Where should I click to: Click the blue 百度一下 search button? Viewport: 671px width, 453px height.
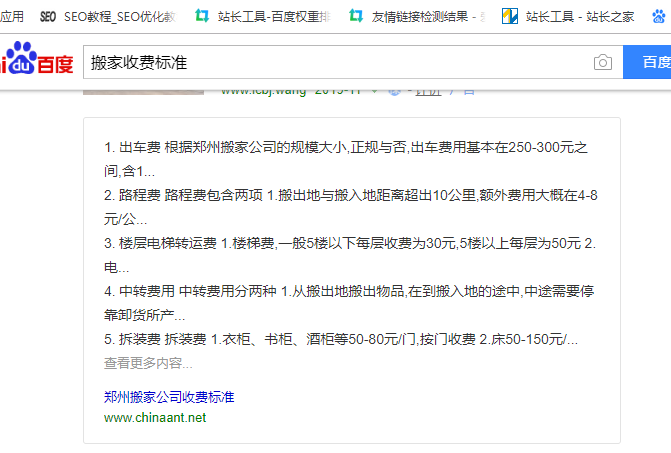click(x=647, y=62)
